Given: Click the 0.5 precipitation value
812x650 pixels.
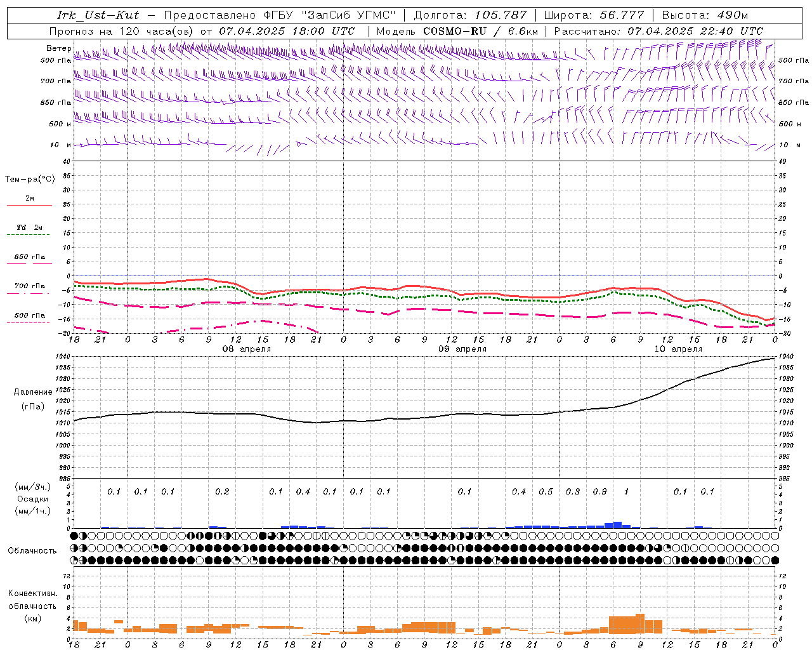Looking at the screenshot, I should (x=546, y=492).
